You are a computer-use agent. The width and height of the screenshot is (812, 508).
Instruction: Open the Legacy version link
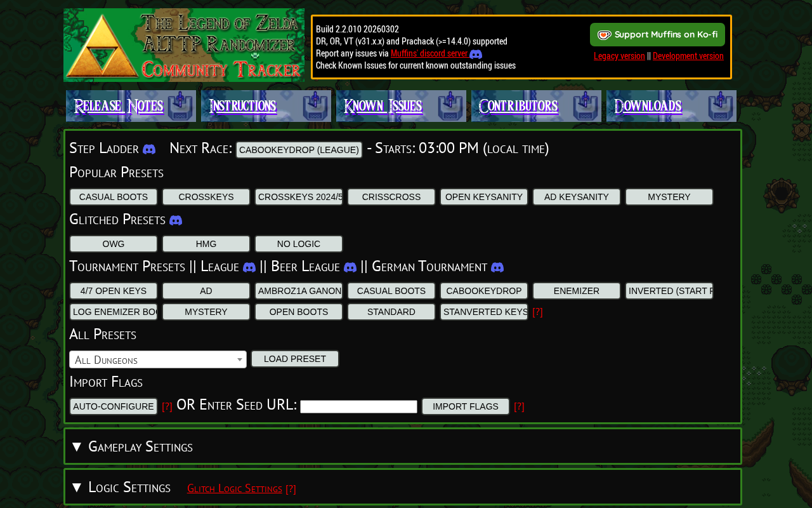point(619,56)
